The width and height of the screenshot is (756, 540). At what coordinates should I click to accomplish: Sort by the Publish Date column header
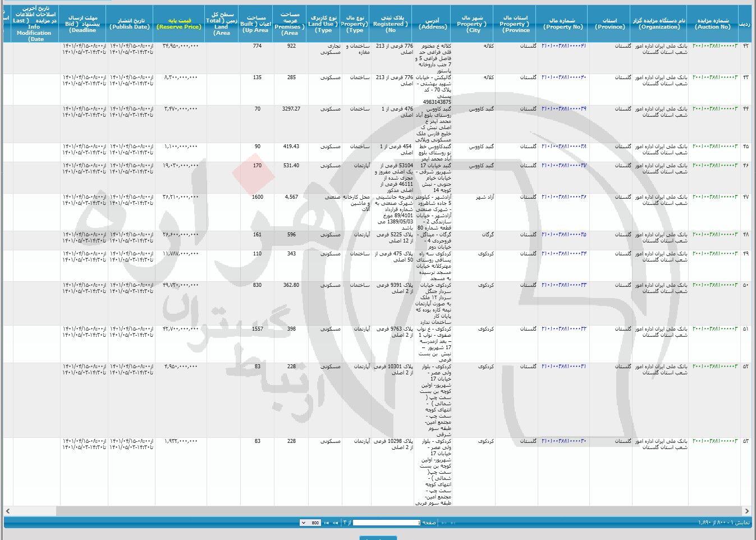(x=131, y=24)
